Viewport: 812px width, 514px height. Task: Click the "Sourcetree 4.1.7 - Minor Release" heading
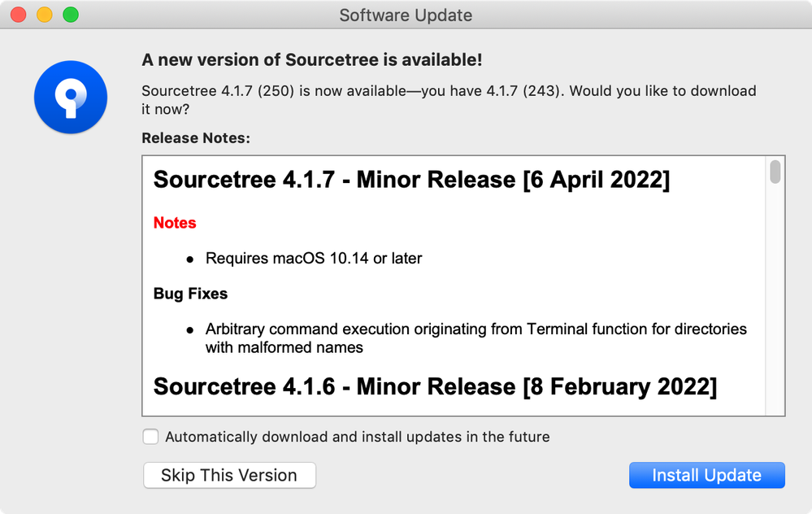pyautogui.click(x=412, y=180)
